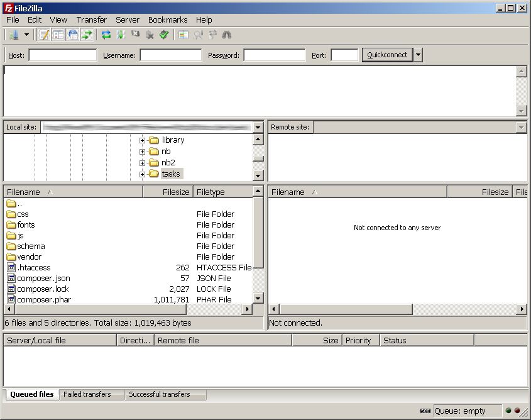Open the View menu
531x420 pixels.
(x=58, y=20)
